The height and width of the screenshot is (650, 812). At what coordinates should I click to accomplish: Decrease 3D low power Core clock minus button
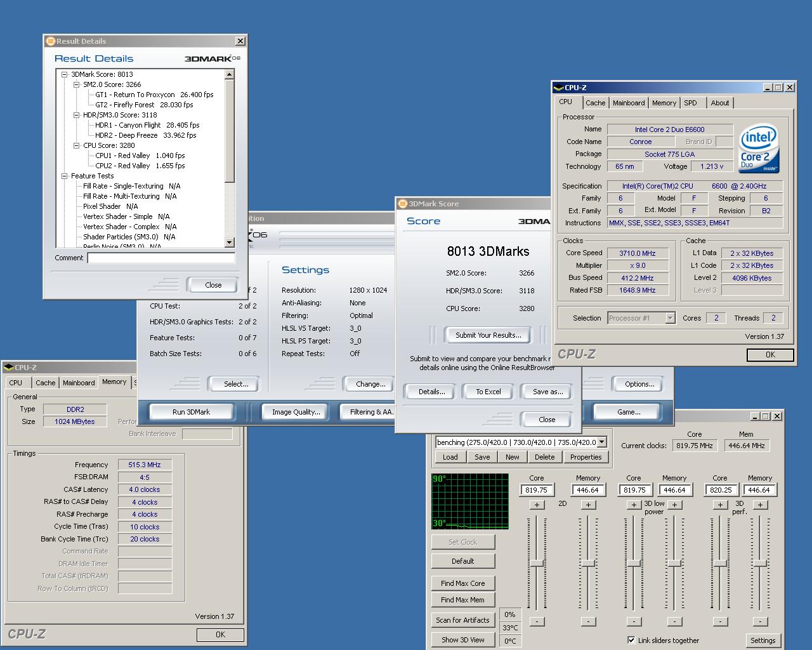pos(634,621)
